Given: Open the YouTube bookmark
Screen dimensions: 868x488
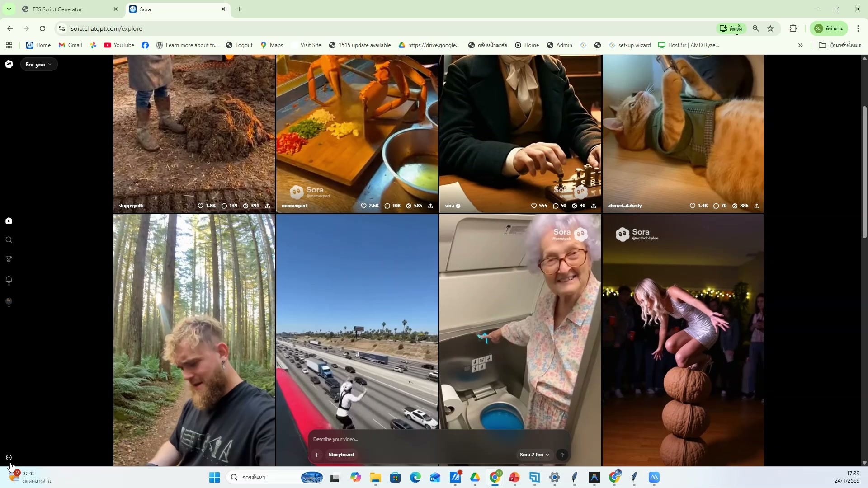Looking at the screenshot, I should (119, 45).
